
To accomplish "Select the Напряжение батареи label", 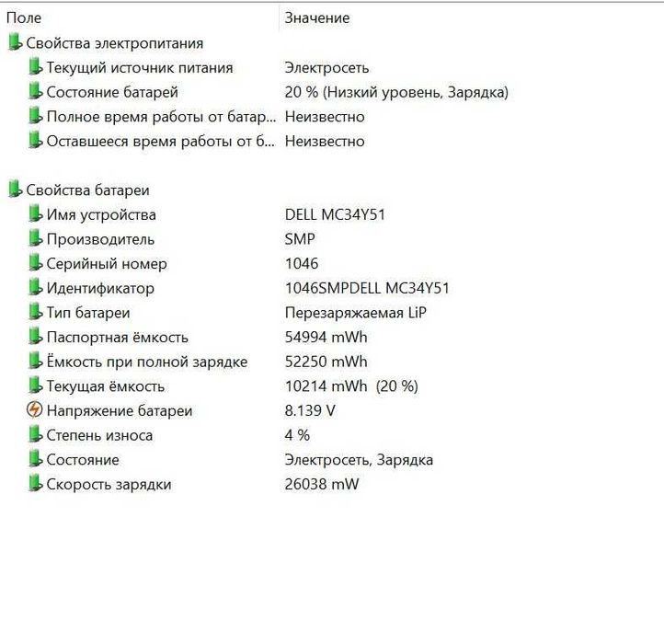I will coord(120,411).
